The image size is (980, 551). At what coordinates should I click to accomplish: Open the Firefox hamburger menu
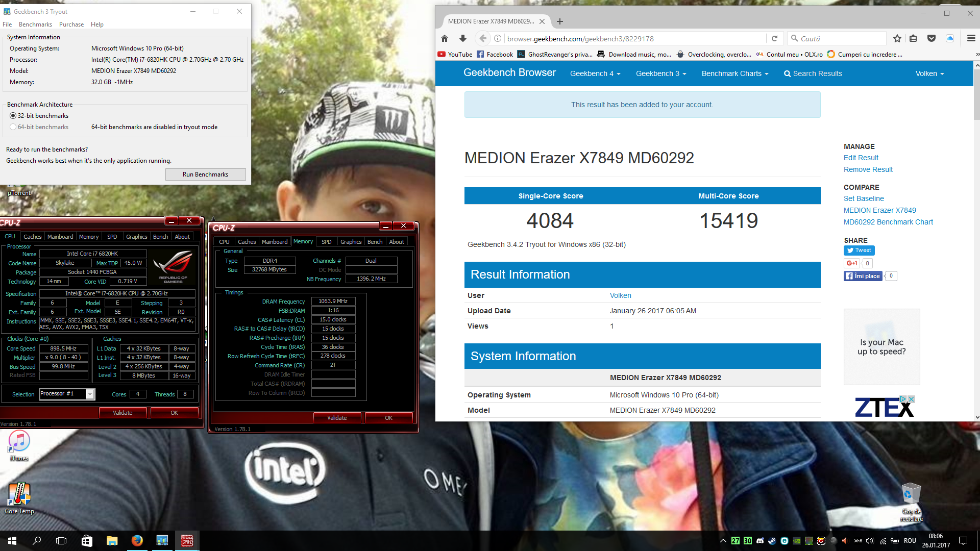click(x=971, y=38)
